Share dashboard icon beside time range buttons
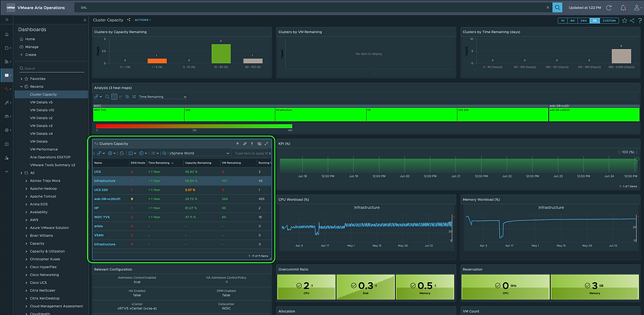The image size is (644, 315). 632,20
